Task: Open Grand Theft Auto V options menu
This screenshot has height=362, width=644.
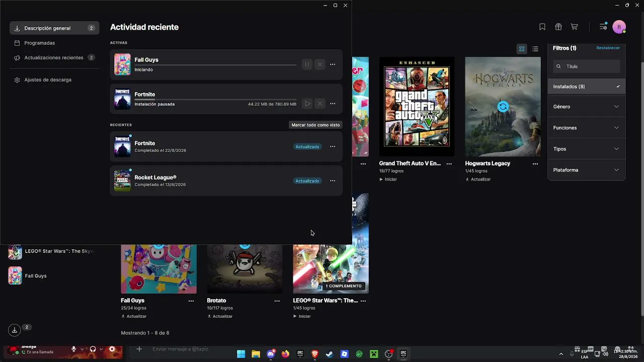Action: click(449, 164)
